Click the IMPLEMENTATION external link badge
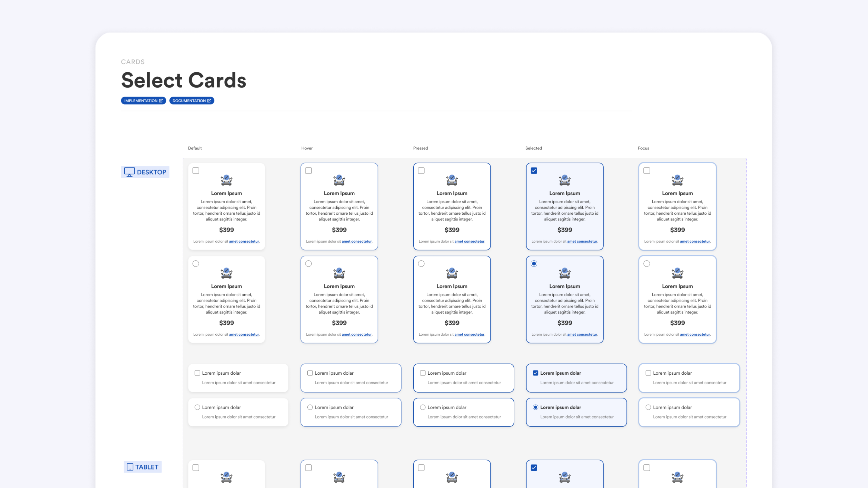This screenshot has width=868, height=488. (x=143, y=101)
